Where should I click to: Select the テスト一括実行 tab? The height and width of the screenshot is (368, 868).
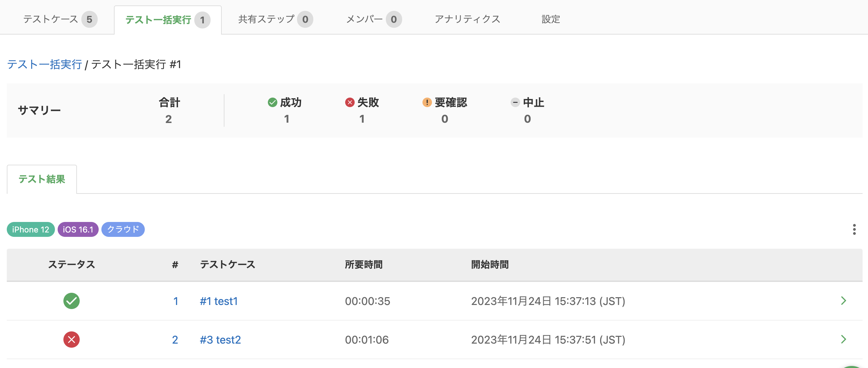[168, 20]
